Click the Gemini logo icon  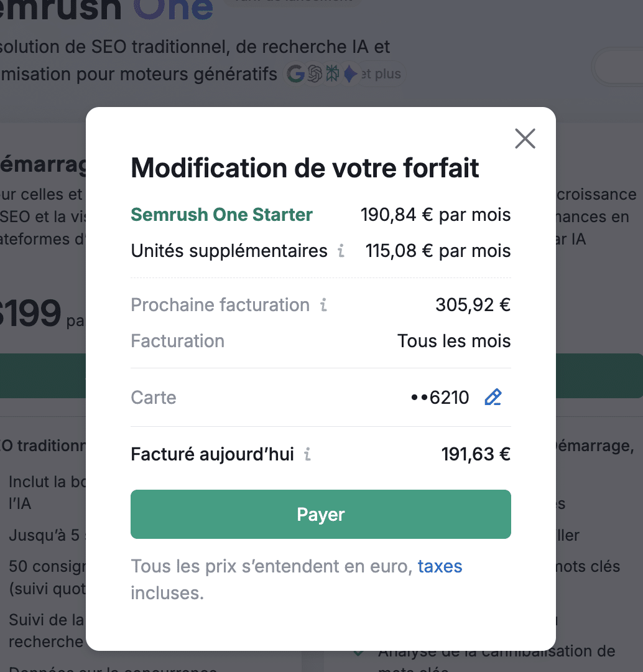click(349, 73)
